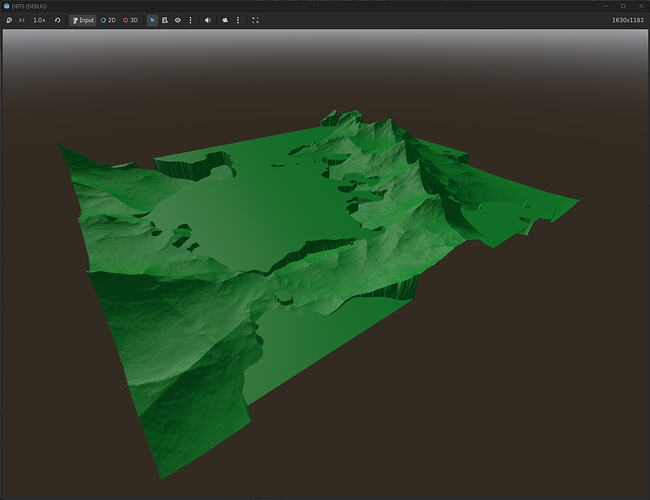Close the DBTS debug window
This screenshot has height=500, width=650.
click(641, 6)
